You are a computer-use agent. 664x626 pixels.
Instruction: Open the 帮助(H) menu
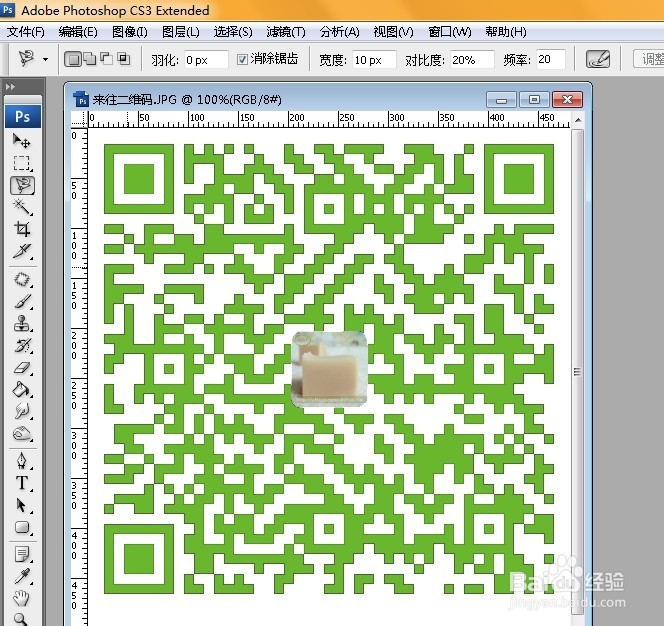click(506, 32)
